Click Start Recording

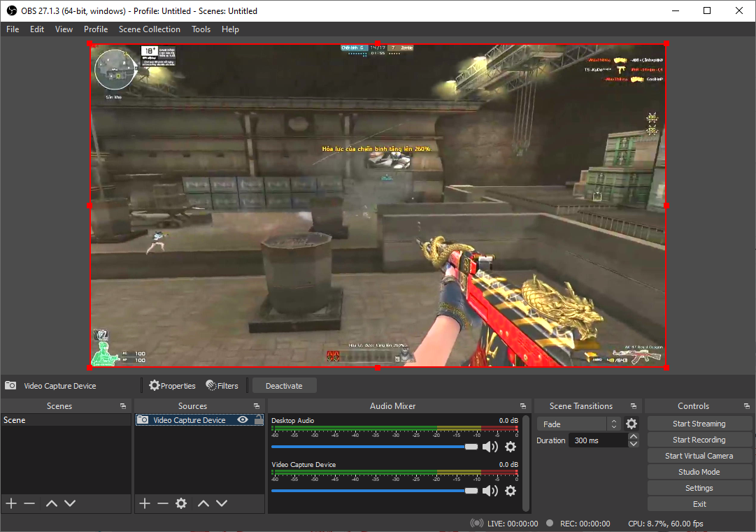699,440
